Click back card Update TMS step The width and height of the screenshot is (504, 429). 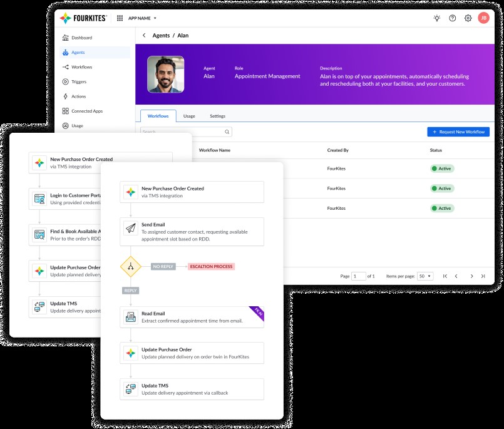click(65, 307)
